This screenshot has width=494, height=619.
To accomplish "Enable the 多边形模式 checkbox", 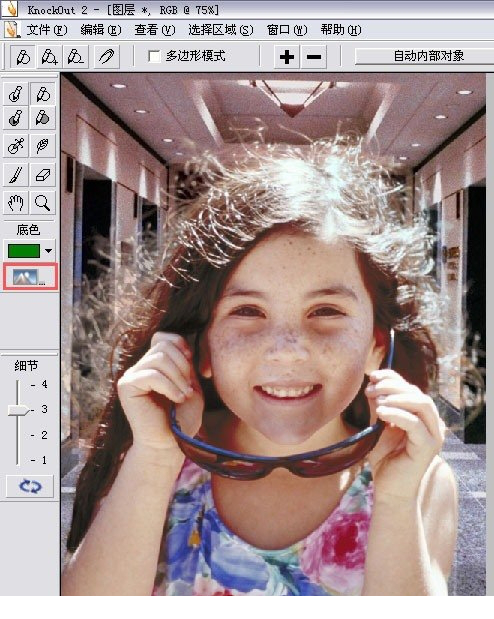I will (x=154, y=56).
